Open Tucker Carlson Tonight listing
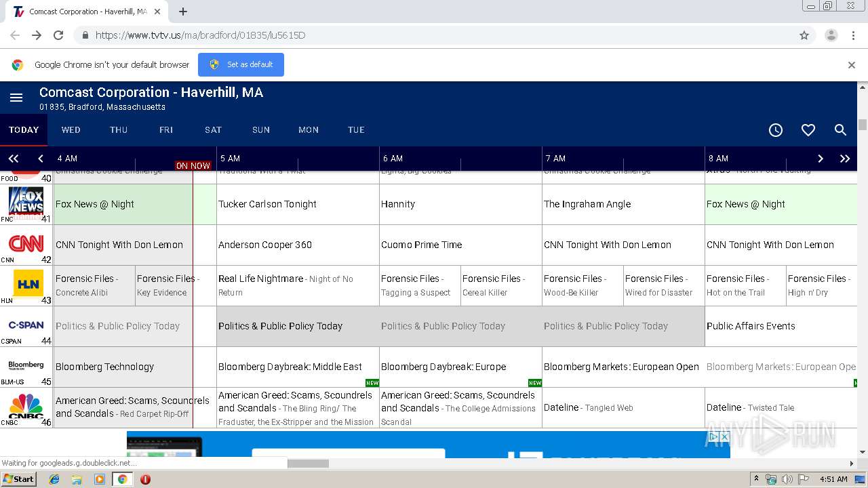Viewport: 868px width, 488px height. point(298,204)
